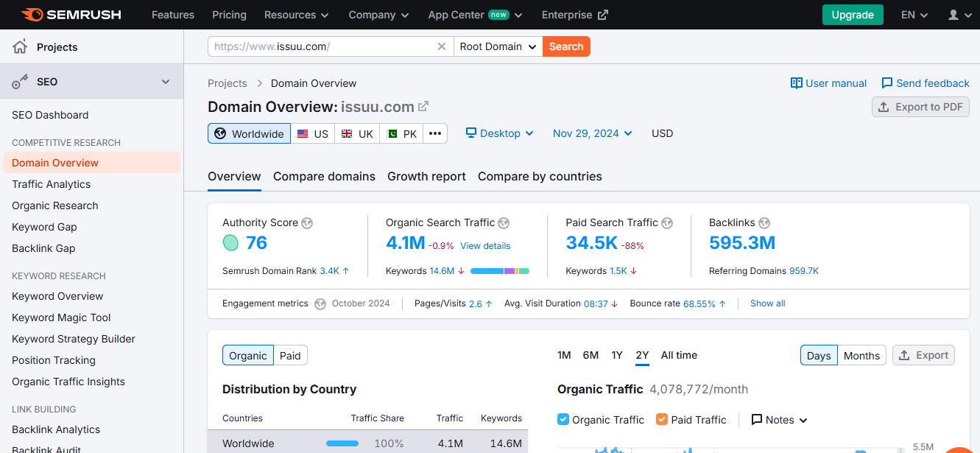The width and height of the screenshot is (980, 453).
Task: Click Show all engagement metrics
Action: tap(767, 303)
